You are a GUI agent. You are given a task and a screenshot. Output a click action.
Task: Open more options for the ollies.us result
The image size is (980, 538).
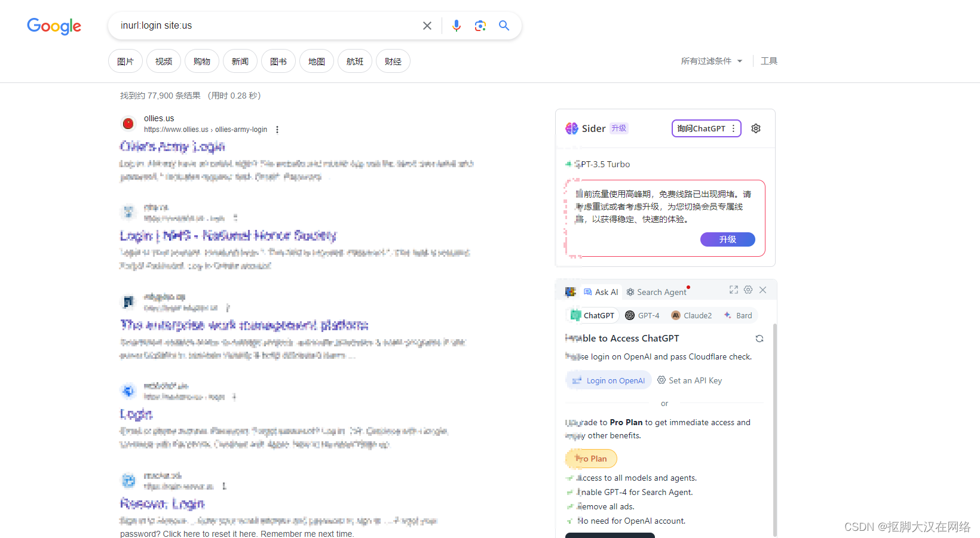tap(277, 130)
